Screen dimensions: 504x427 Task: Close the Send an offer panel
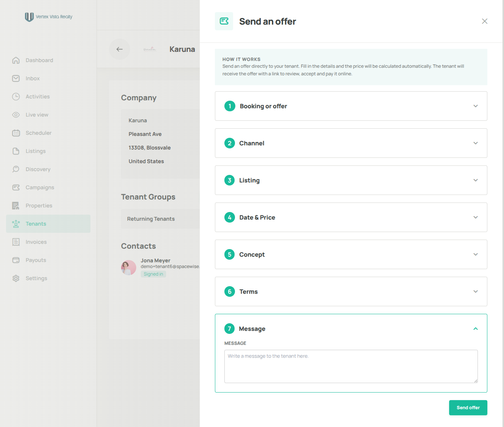(x=485, y=21)
